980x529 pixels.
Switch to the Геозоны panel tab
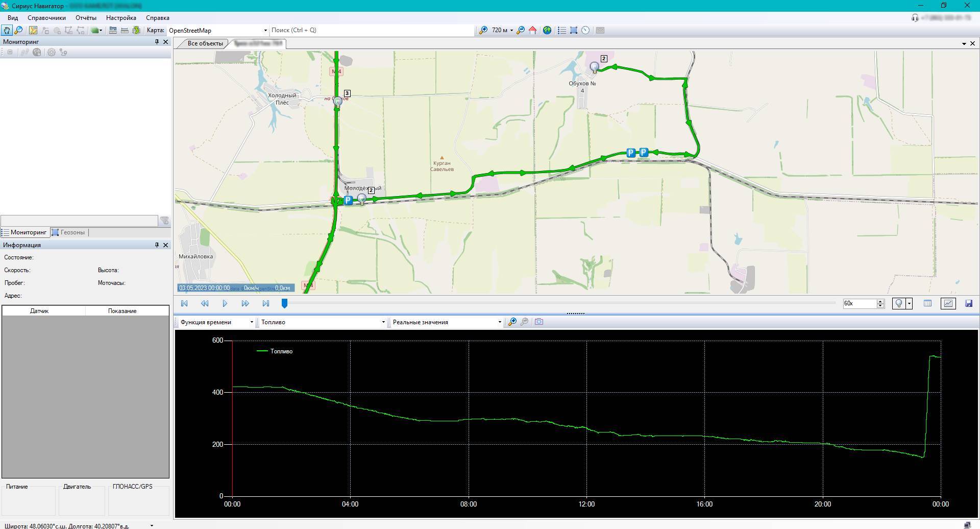[69, 232]
